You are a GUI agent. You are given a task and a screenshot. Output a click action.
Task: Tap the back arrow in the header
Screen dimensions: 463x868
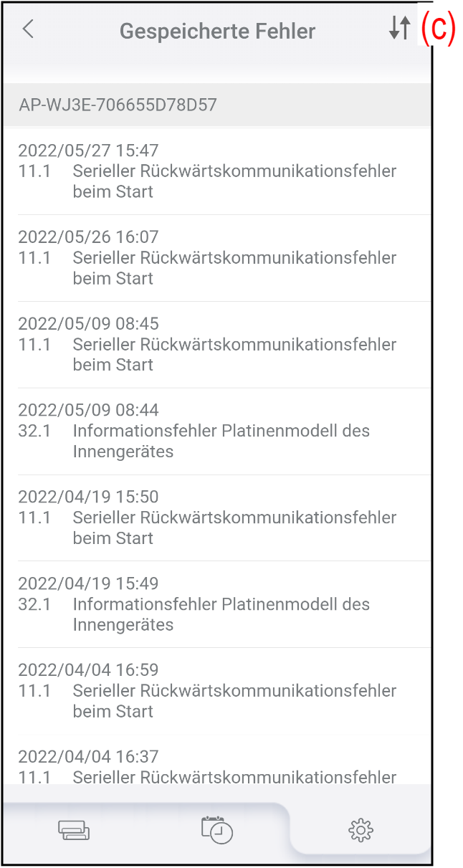pos(28,29)
